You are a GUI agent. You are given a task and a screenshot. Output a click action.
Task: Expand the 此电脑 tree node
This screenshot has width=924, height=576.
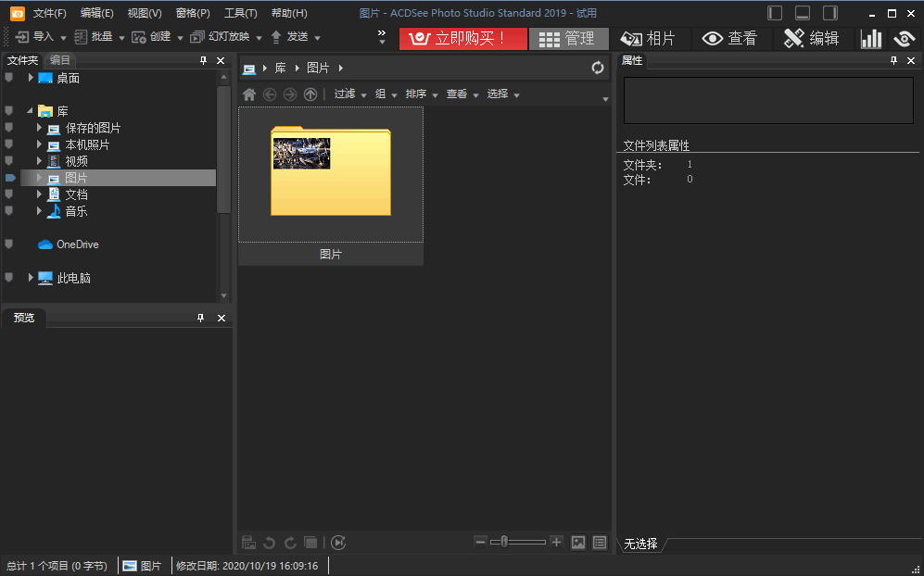(x=31, y=278)
